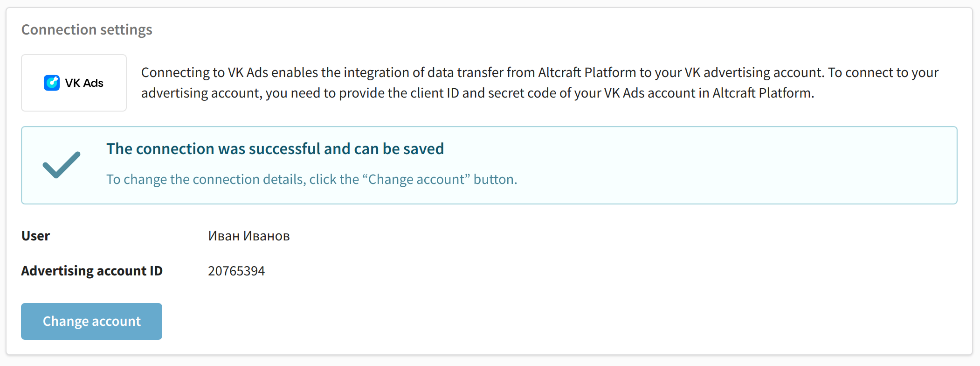Click the Advertising account ID label
The image size is (980, 366).
pyautogui.click(x=92, y=271)
